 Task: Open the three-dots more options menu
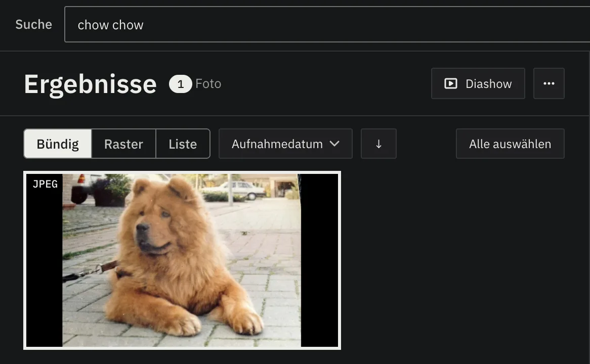tap(549, 83)
